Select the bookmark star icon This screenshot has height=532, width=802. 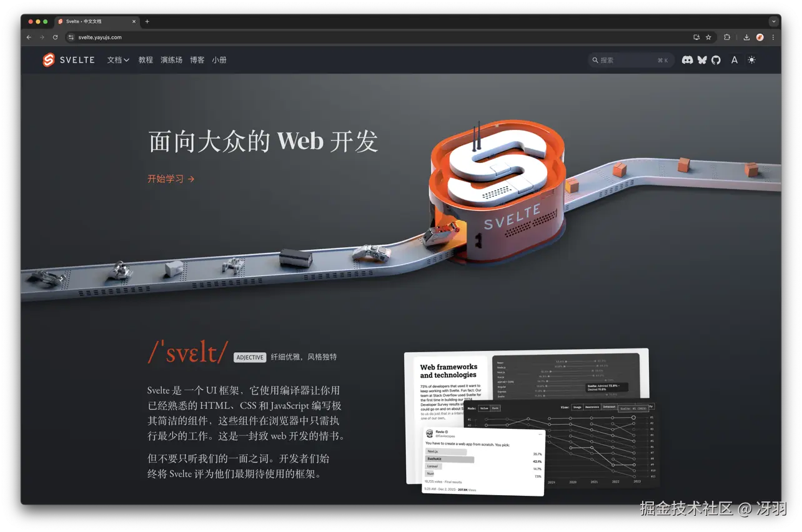(708, 37)
